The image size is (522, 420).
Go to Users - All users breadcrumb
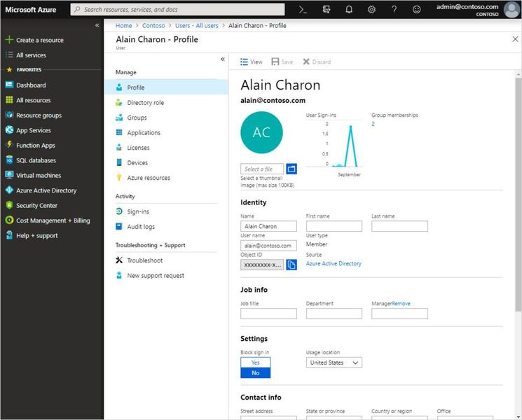tap(197, 26)
